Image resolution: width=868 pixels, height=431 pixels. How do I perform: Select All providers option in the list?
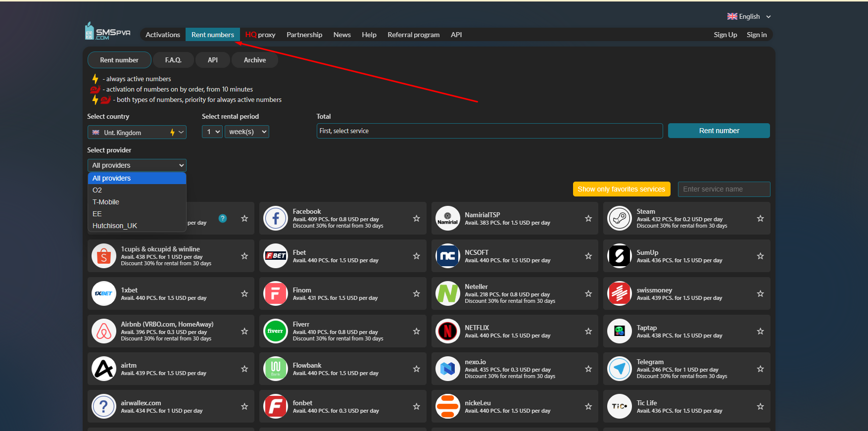point(137,178)
